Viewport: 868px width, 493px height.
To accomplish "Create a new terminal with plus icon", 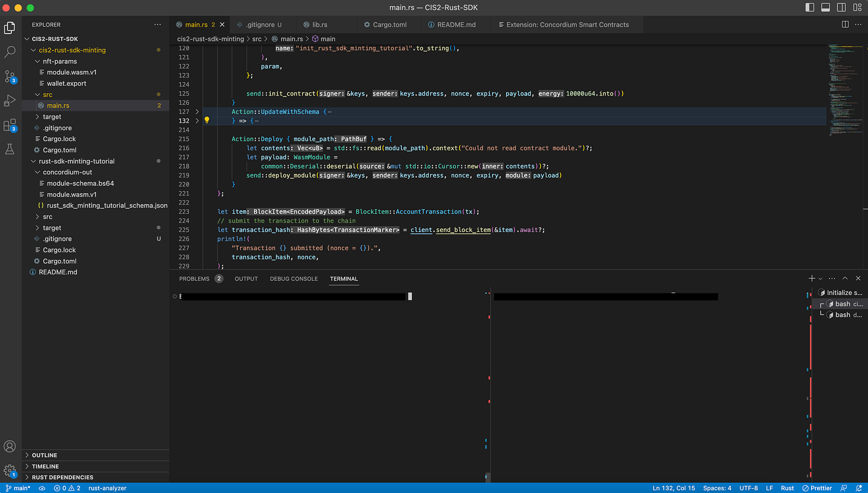I will tap(812, 278).
